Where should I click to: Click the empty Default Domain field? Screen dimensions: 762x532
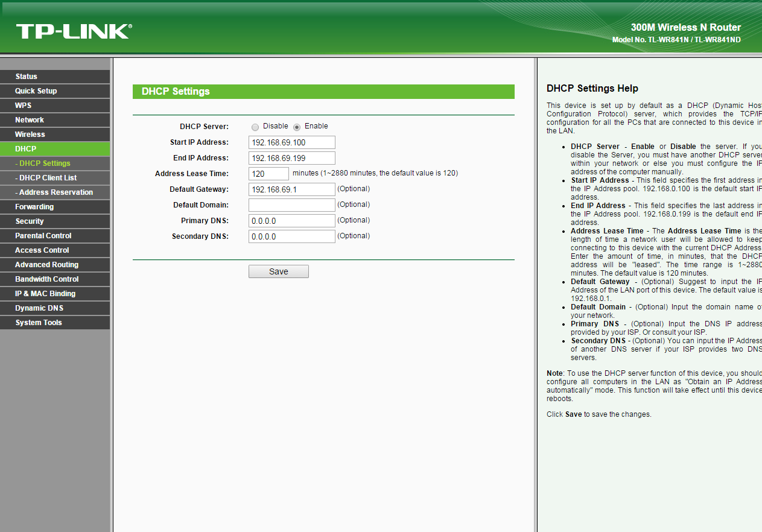coord(291,205)
